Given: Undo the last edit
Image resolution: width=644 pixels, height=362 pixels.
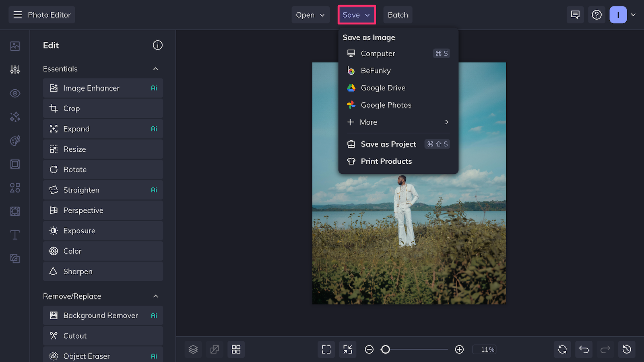Looking at the screenshot, I should coord(584,349).
